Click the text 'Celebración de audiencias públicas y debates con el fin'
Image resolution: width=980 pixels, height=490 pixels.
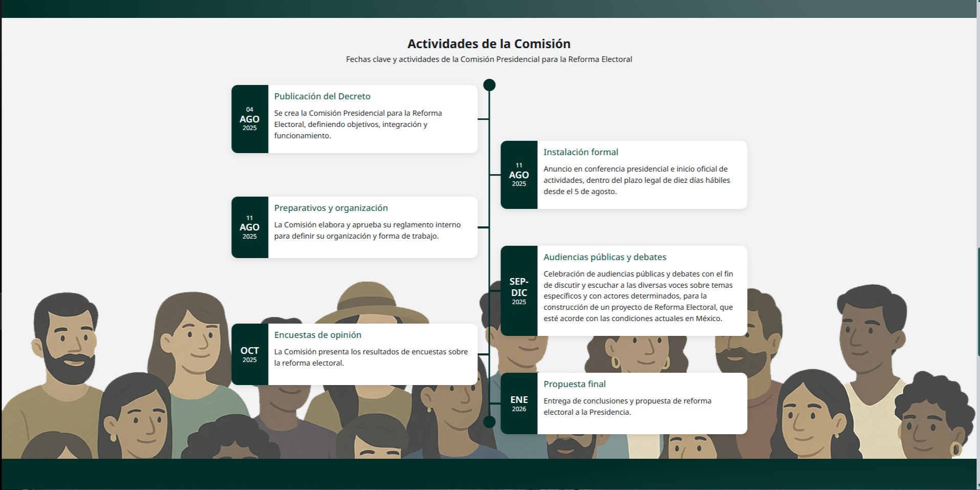(x=638, y=274)
